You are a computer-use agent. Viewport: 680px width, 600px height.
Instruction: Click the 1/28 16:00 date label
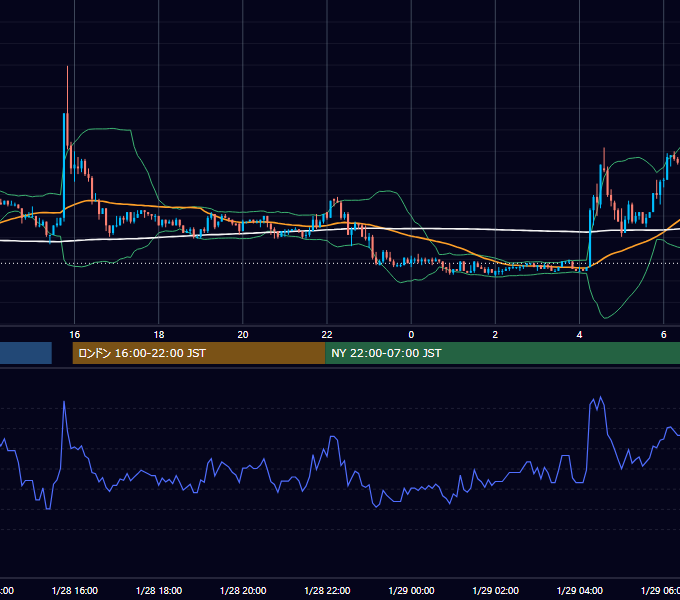click(x=75, y=590)
